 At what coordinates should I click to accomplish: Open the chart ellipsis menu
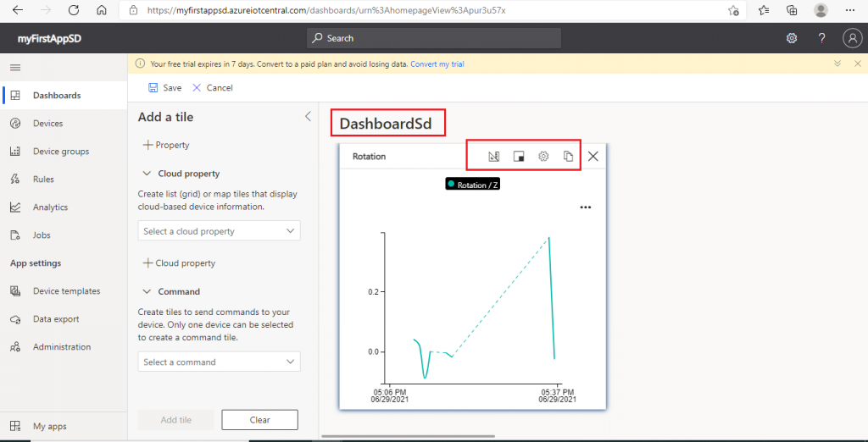[585, 207]
